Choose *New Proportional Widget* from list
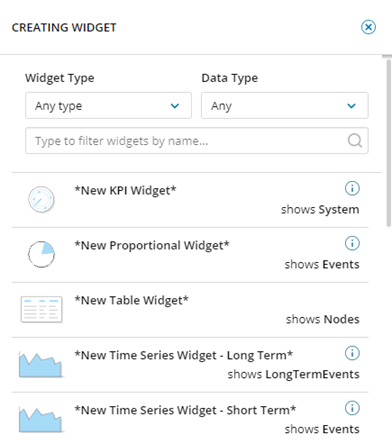This screenshot has width=392, height=444. [190, 255]
